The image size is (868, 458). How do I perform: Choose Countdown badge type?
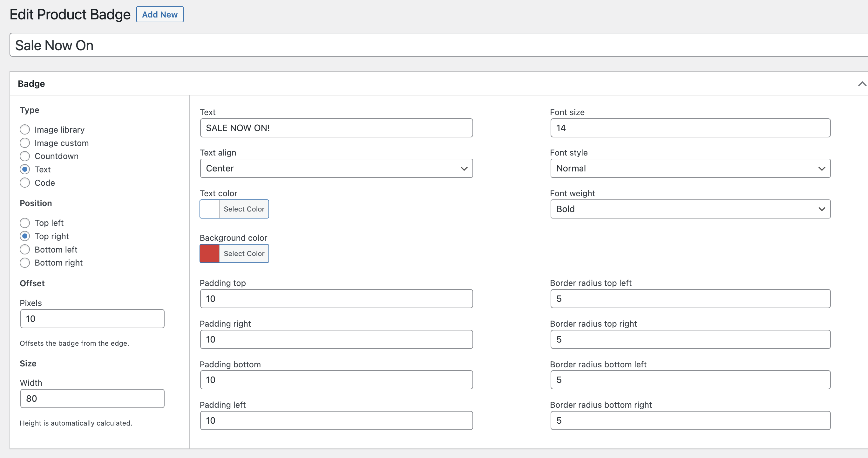(25, 156)
